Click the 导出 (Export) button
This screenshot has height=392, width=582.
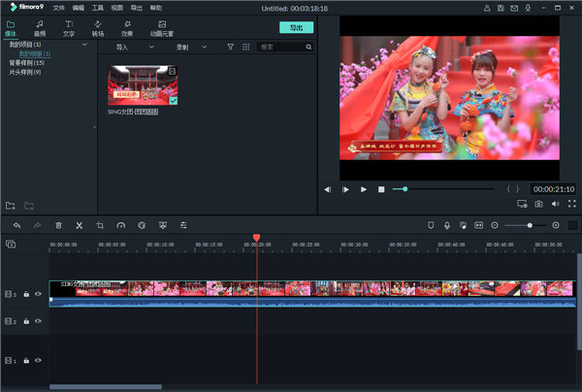pos(296,27)
